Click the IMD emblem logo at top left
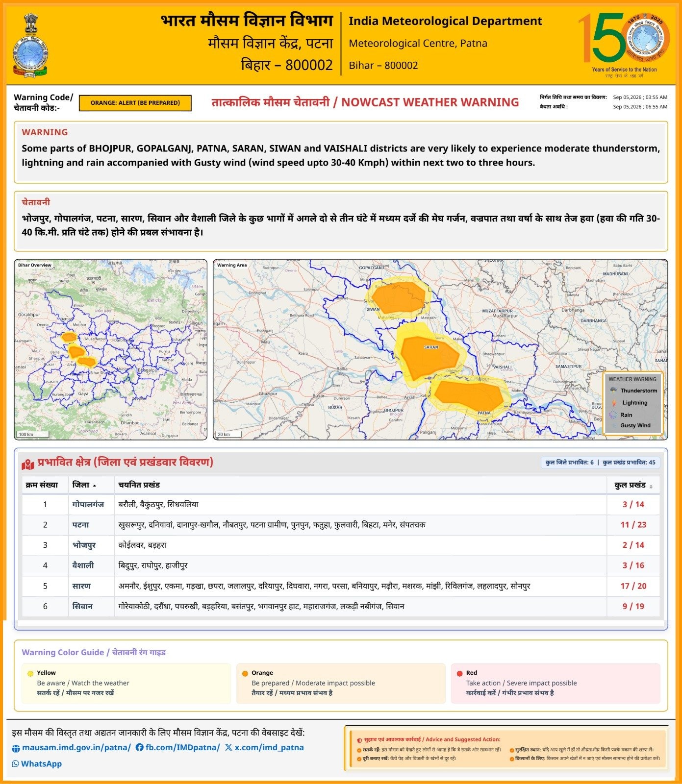The image size is (682, 784). (x=30, y=46)
